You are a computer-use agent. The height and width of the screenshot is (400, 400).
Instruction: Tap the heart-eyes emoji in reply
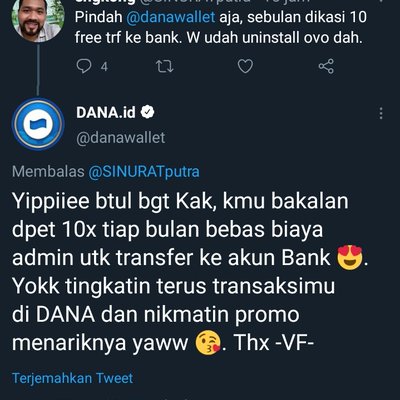(x=349, y=257)
